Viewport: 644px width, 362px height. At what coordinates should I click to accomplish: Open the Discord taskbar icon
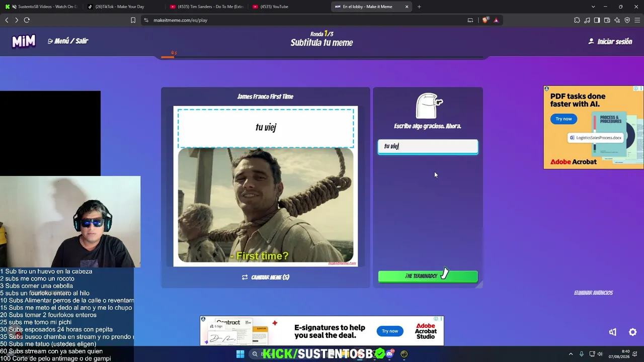[389, 354]
